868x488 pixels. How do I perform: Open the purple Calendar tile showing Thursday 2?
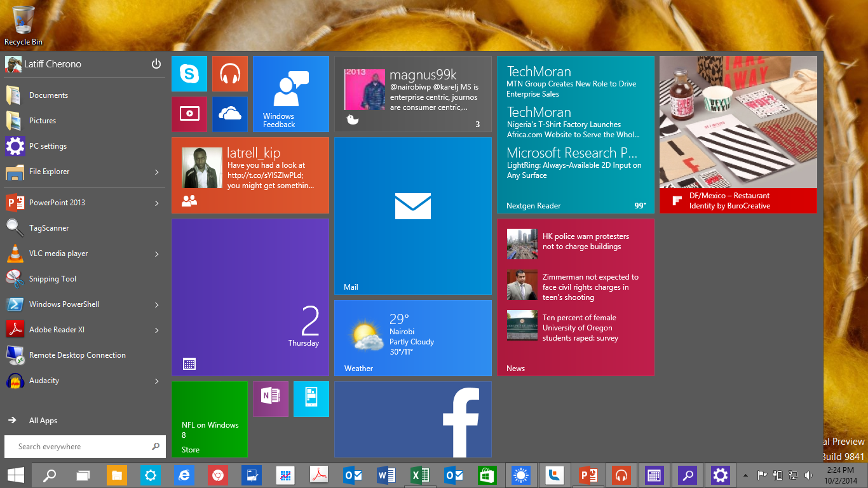[250, 297]
